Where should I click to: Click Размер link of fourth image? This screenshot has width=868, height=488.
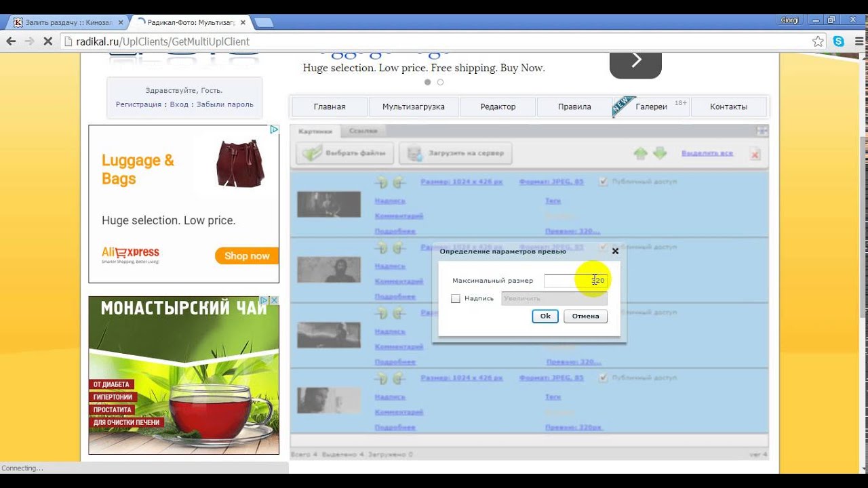(462, 378)
